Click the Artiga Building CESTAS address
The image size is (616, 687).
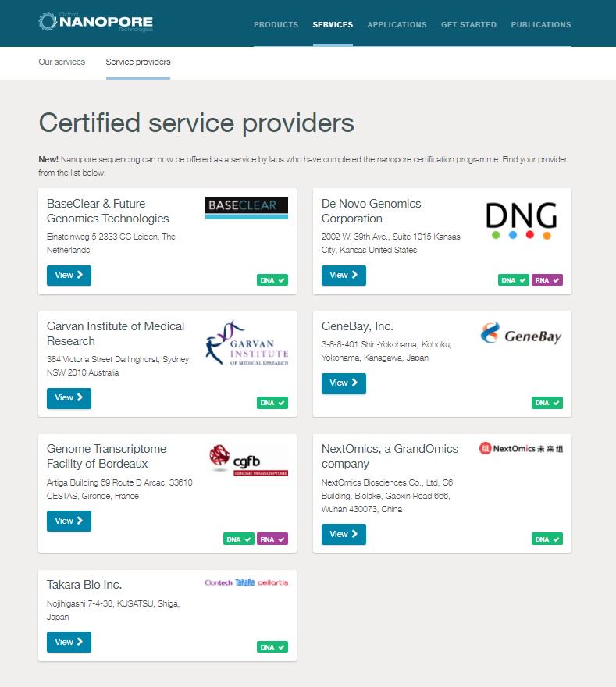click(119, 489)
